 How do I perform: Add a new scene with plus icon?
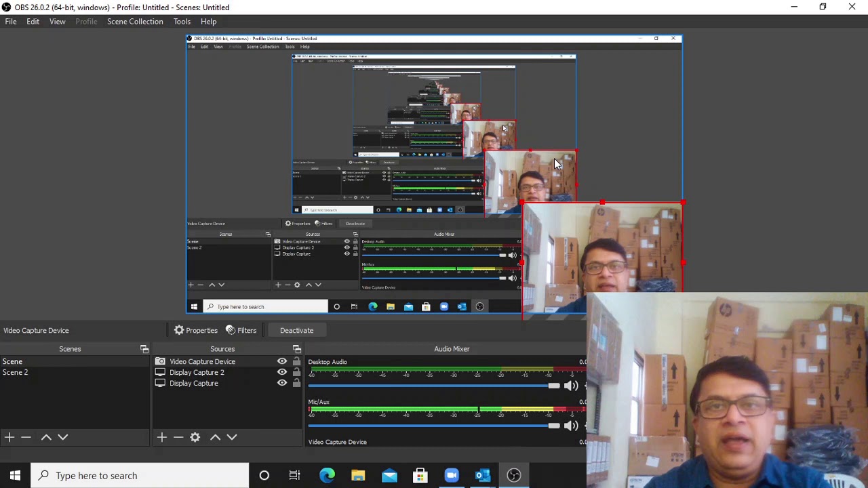(9, 437)
